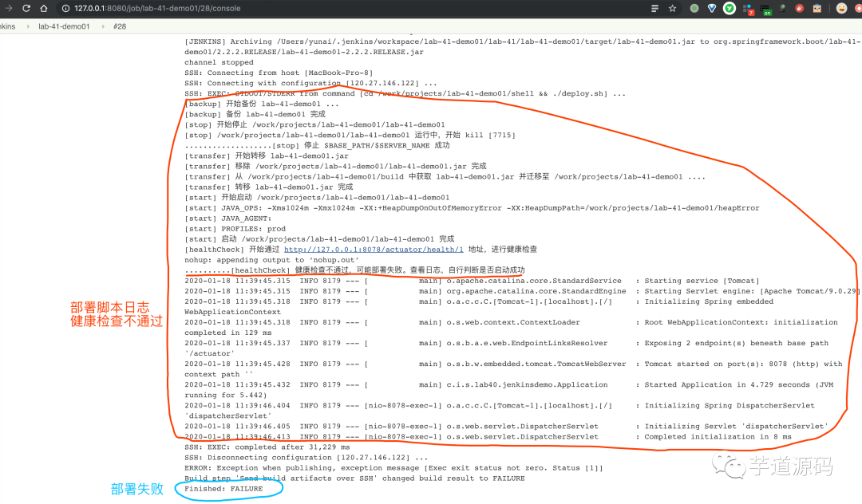The height and width of the screenshot is (504, 862).
Task: Click '[start] JAVA_OPS: -Xms1024m' log line
Action: 472,207
